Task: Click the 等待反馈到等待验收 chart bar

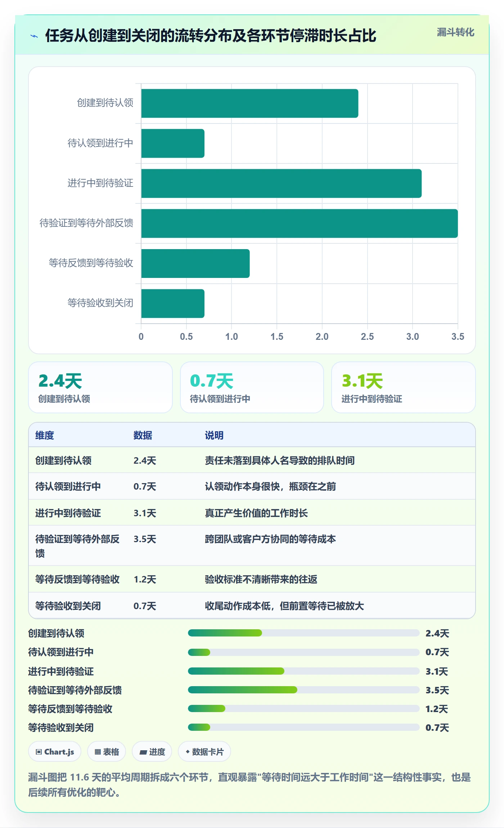Action: (195, 263)
